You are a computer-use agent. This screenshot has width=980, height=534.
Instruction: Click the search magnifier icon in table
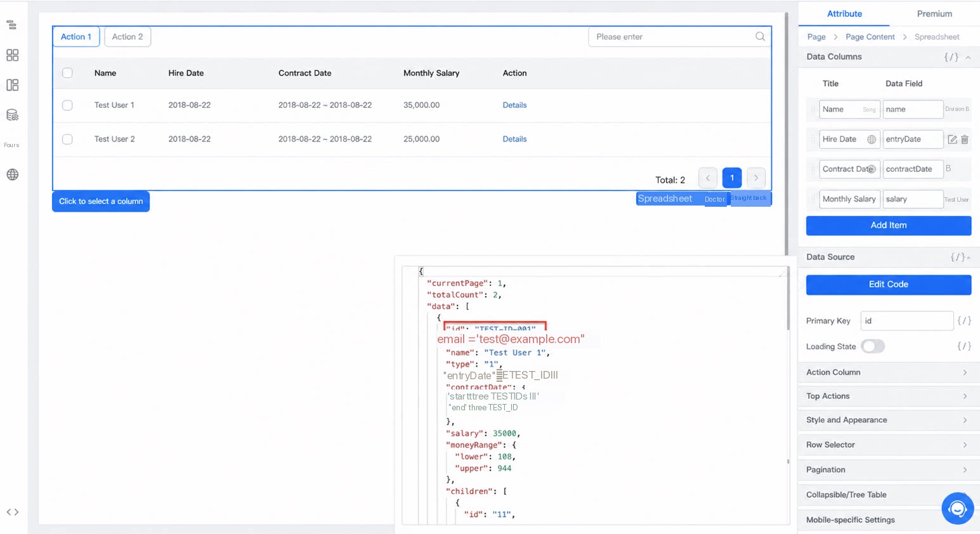coord(760,36)
